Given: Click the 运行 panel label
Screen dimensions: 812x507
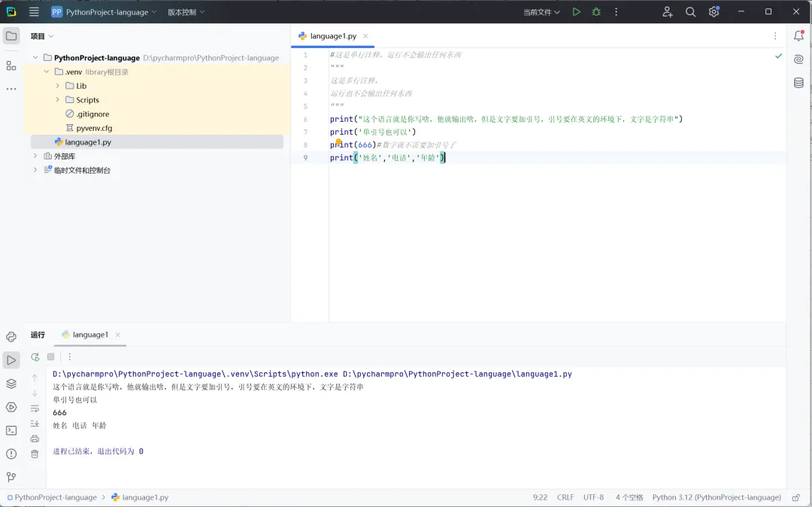Looking at the screenshot, I should [x=38, y=335].
